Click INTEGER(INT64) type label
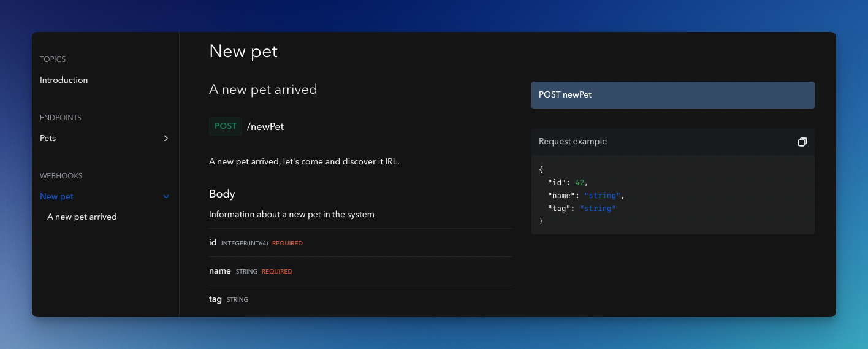 click(x=245, y=244)
